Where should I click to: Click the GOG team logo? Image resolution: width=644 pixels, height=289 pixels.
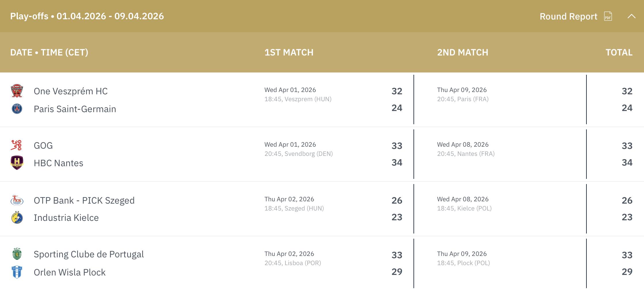coord(16,146)
